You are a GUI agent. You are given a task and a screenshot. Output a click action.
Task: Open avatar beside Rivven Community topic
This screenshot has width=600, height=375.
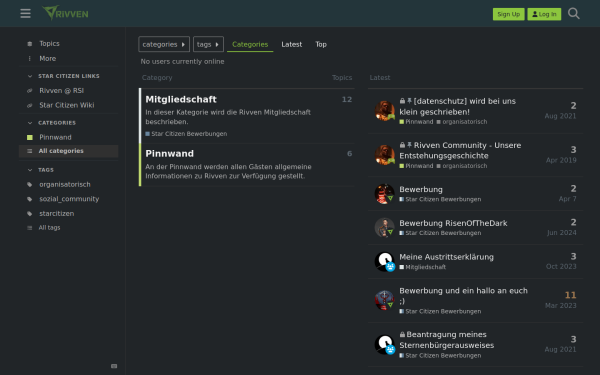click(385, 155)
